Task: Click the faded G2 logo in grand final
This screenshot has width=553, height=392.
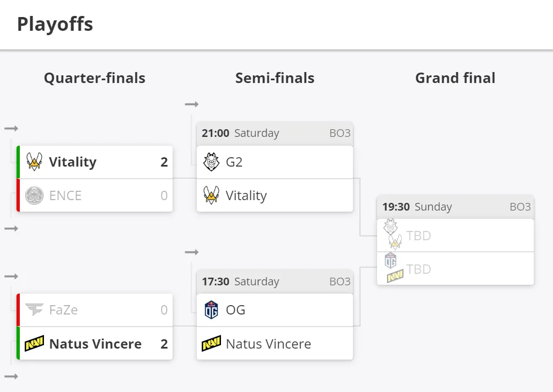Action: click(390, 227)
